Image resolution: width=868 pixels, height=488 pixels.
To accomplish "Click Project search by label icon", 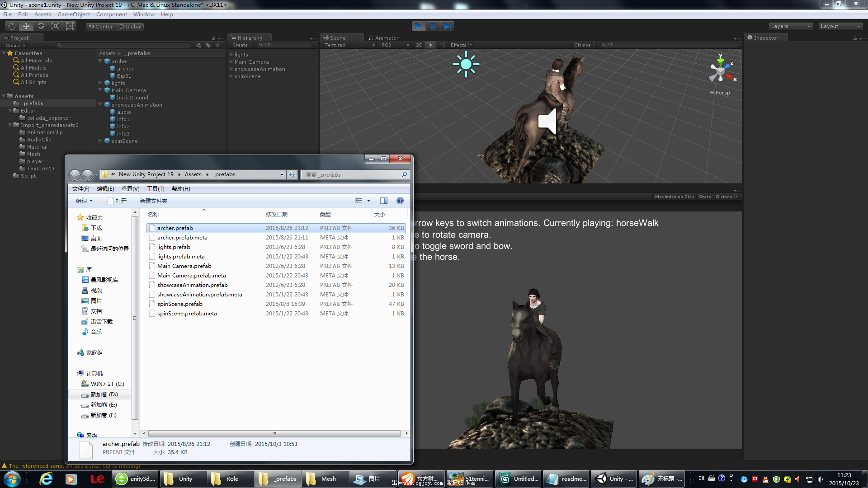I will [208, 45].
